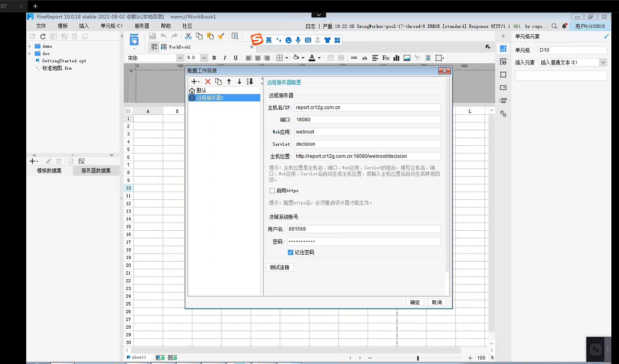Click the format painter brush icon
The image size is (619, 364).
(x=221, y=36)
